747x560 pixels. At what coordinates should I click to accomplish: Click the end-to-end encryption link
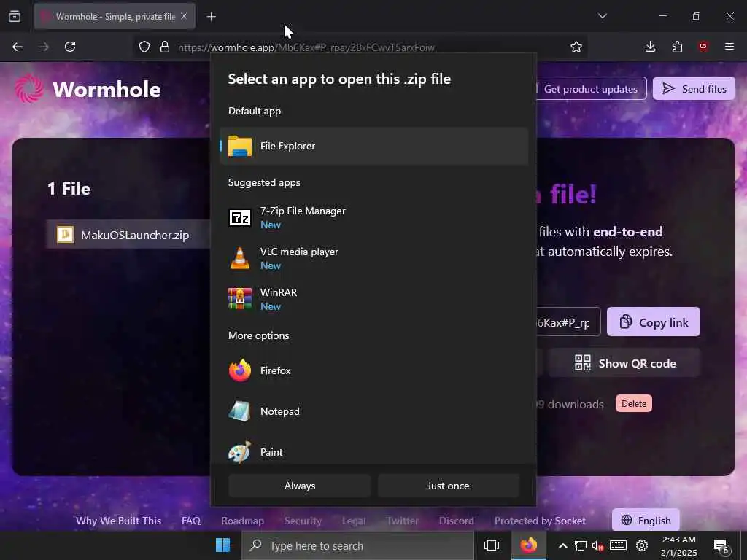(628, 231)
